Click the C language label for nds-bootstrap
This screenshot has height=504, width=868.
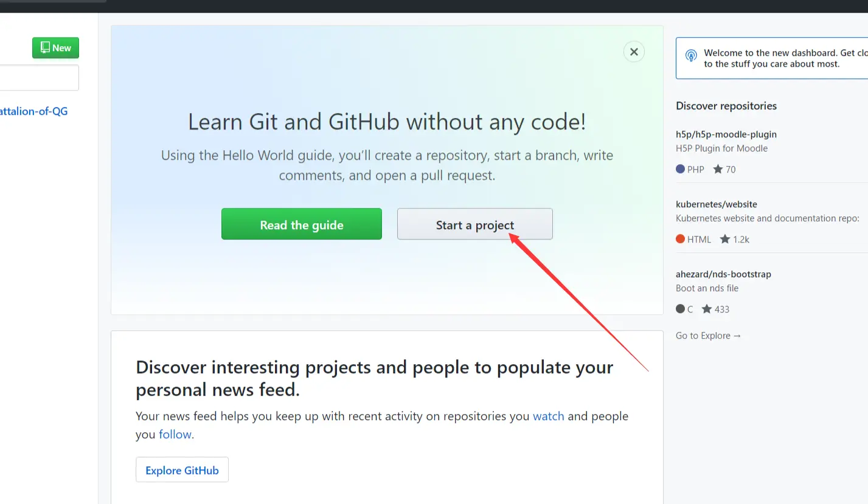[684, 309]
